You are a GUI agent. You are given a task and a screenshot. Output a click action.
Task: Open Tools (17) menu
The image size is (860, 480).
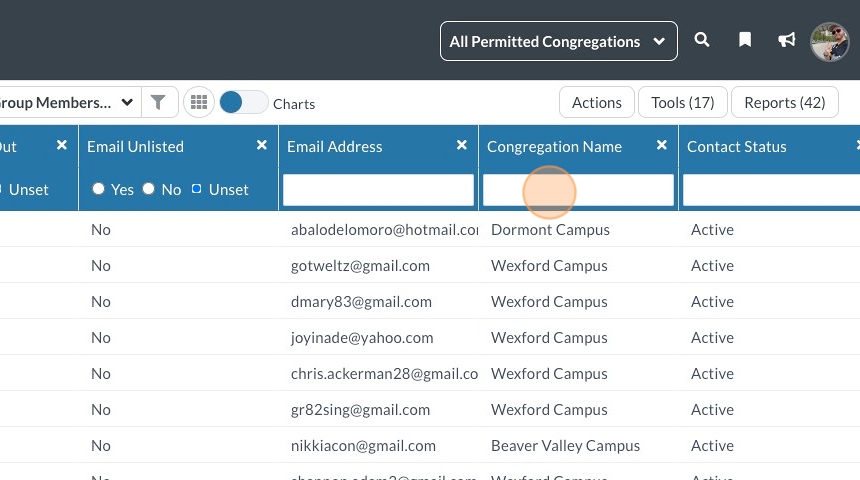pyautogui.click(x=682, y=102)
